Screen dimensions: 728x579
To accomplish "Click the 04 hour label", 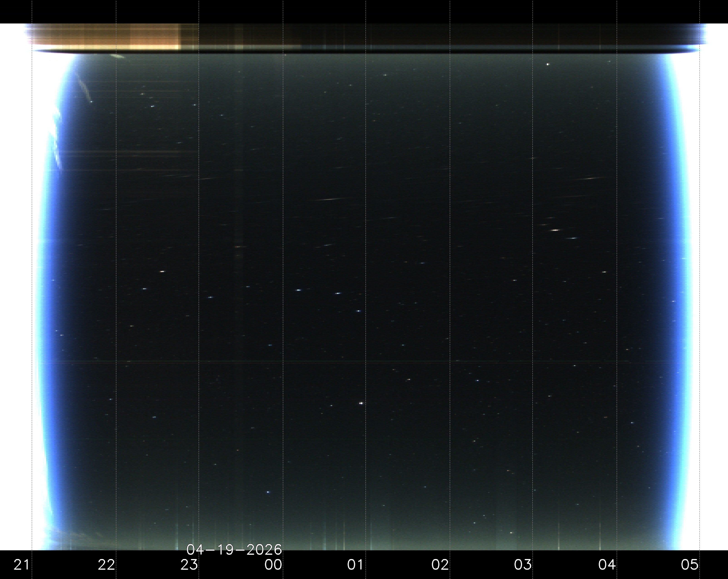I will tap(607, 564).
